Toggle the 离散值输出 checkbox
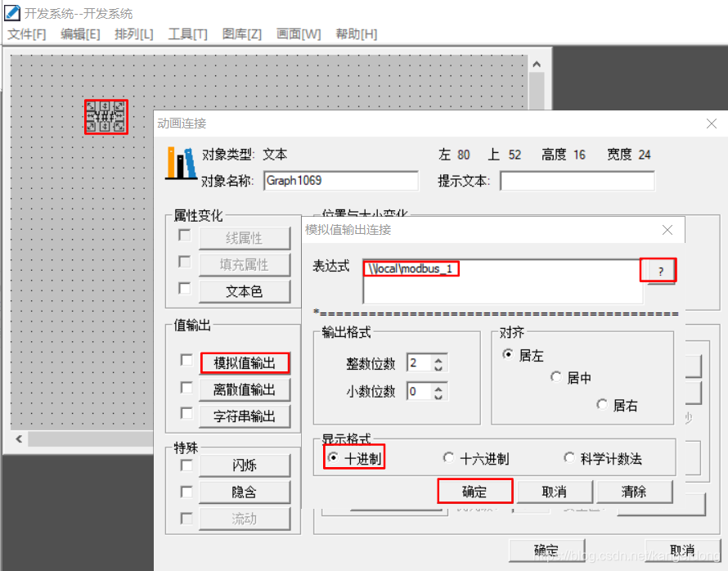The width and height of the screenshot is (728, 571). tap(186, 387)
